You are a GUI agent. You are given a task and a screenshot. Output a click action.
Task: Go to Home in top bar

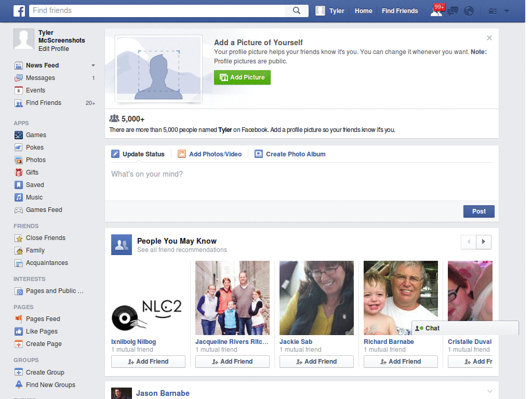[x=363, y=11]
